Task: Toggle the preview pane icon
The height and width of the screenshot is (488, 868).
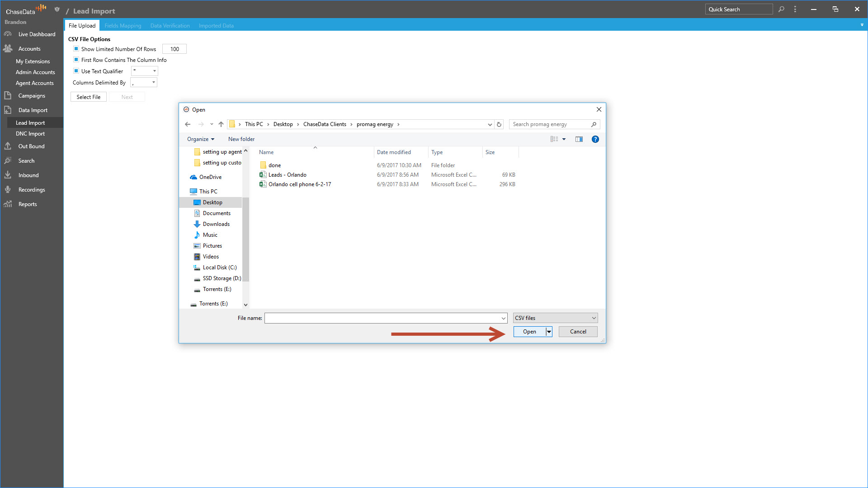Action: coord(579,139)
